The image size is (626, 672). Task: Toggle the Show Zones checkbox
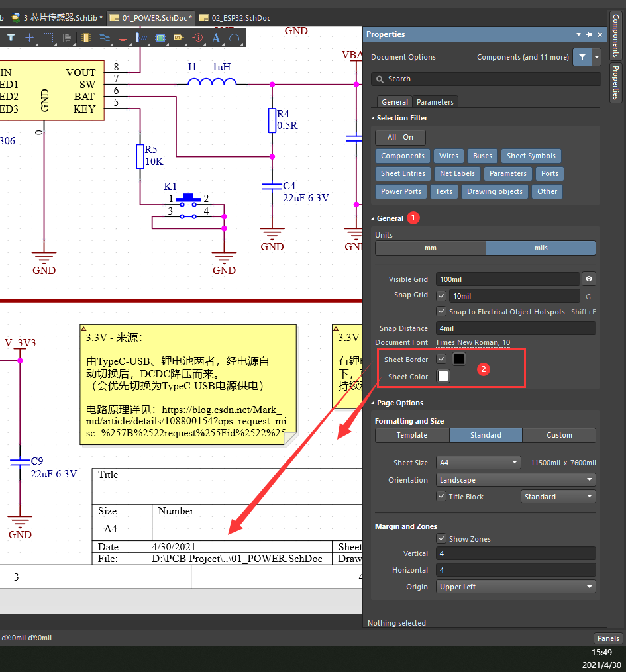click(441, 539)
